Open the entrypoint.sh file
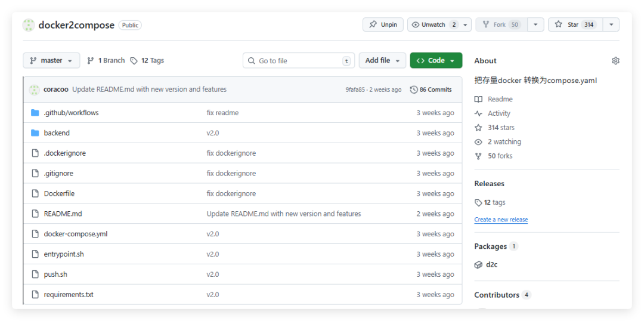644x321 pixels. [64, 254]
